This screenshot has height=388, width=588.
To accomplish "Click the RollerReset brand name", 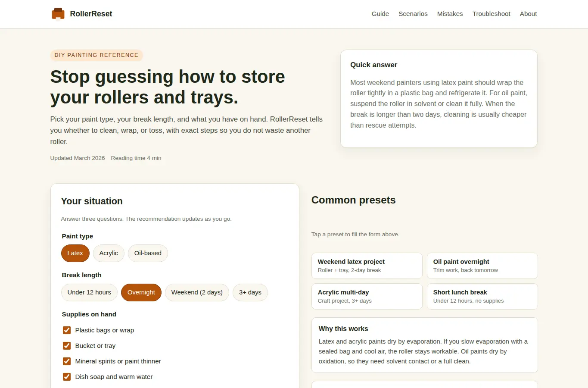I will point(91,14).
